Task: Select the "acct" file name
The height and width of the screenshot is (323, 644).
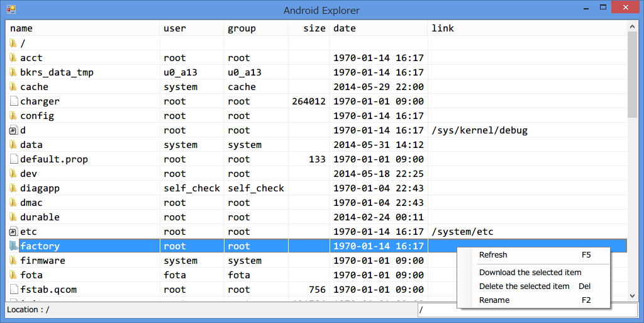Action: (x=31, y=58)
